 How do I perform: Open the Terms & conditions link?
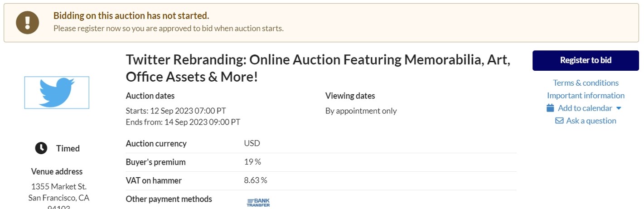(x=586, y=83)
